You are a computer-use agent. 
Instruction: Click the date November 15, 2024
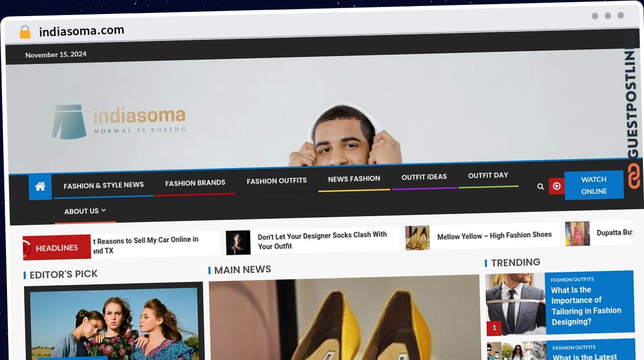pyautogui.click(x=56, y=54)
